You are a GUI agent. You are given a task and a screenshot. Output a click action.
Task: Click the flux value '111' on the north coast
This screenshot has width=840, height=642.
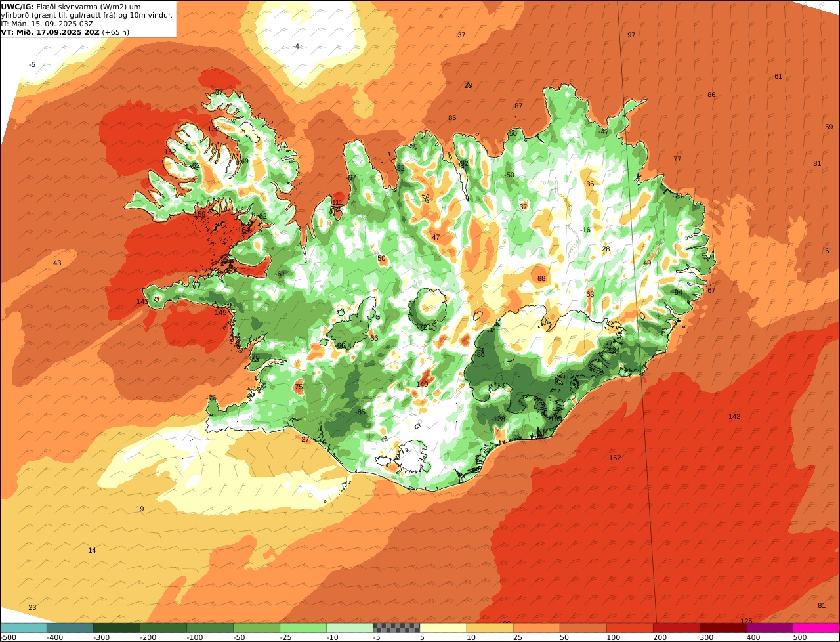[x=337, y=203]
